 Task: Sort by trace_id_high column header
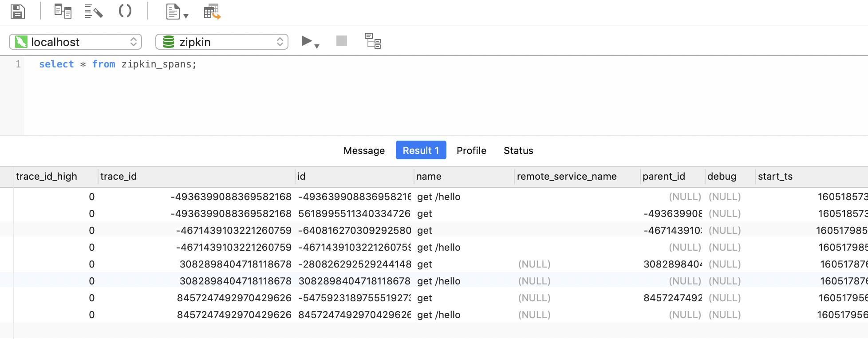(55, 177)
